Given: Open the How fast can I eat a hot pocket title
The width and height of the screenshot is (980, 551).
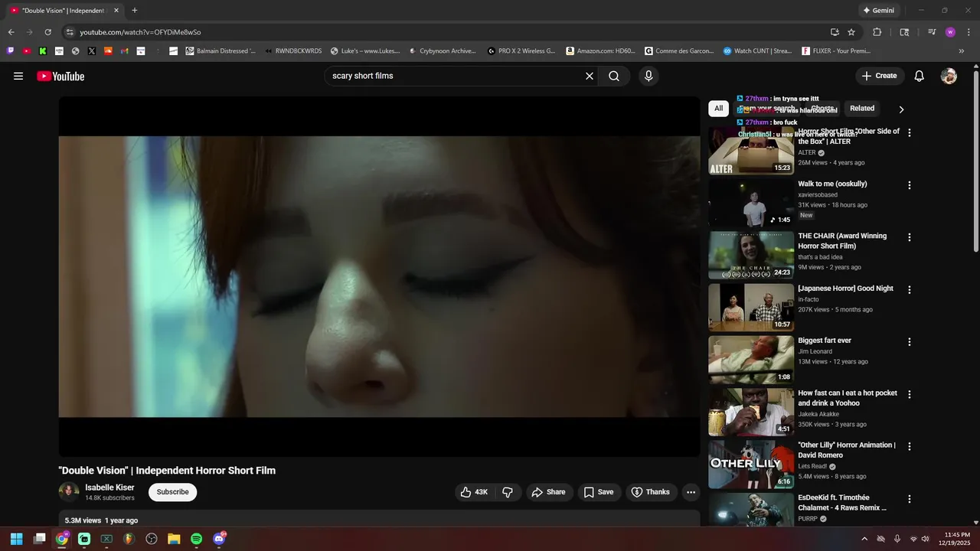Looking at the screenshot, I should click(x=848, y=398).
